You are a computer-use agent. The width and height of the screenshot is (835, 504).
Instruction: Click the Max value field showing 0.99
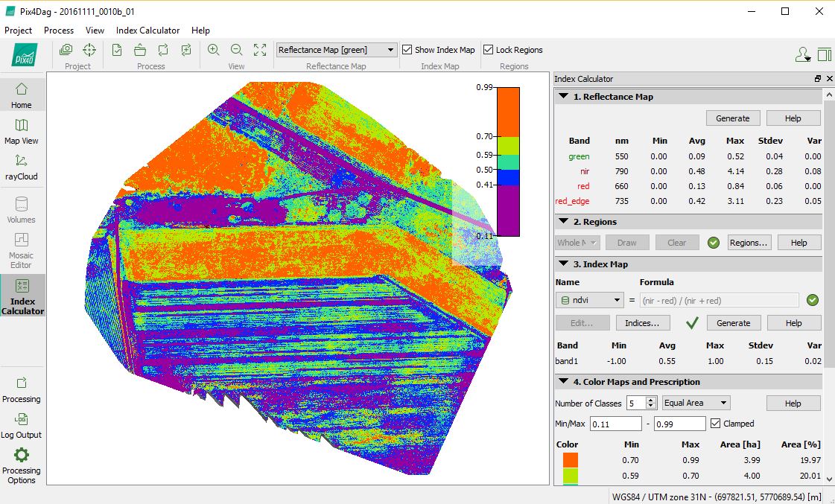coord(679,424)
